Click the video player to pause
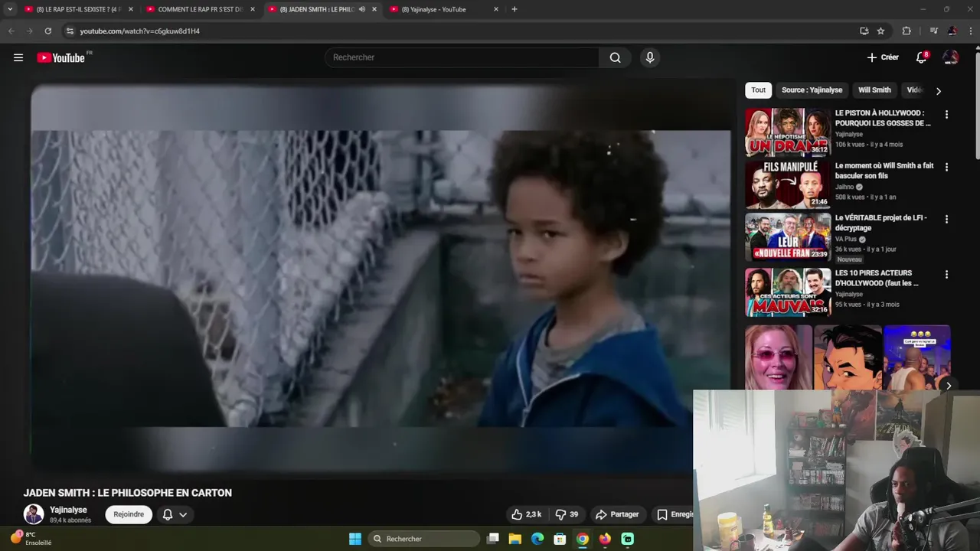Screen dimensions: 980x551 pos(381,279)
